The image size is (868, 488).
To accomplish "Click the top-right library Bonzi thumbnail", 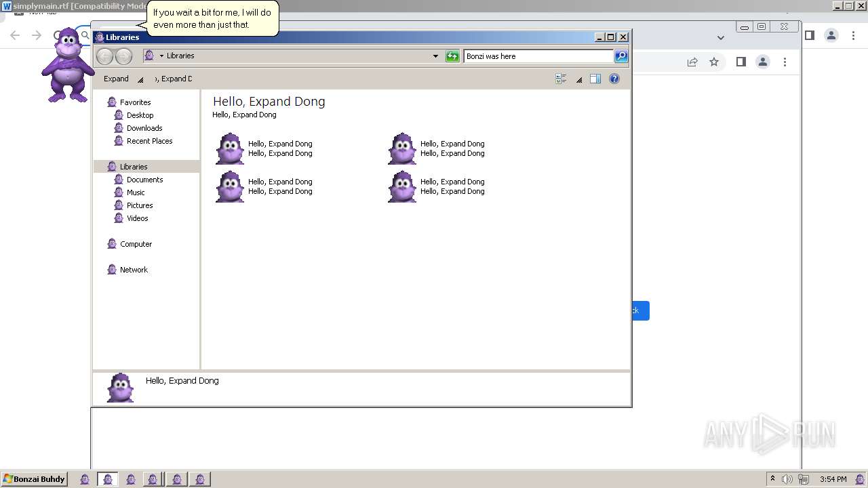I will point(402,148).
